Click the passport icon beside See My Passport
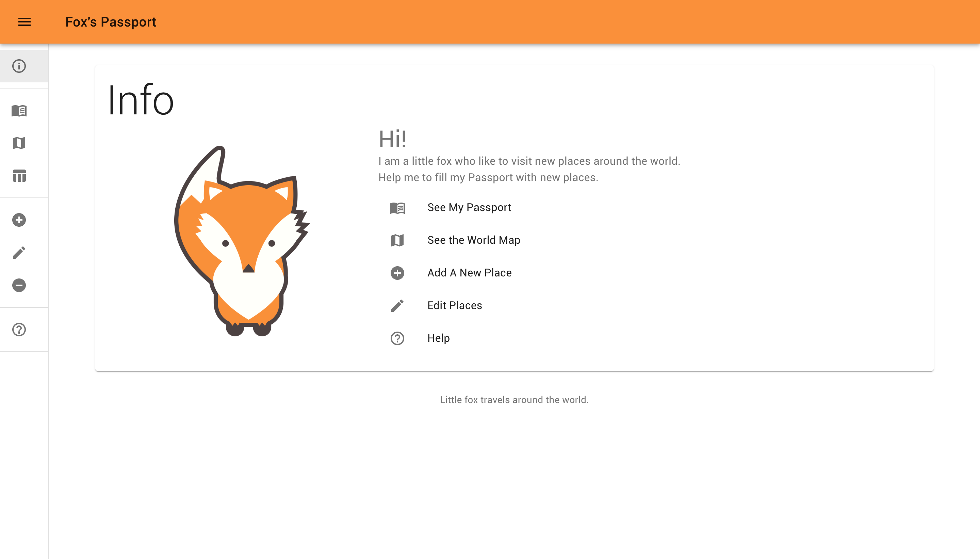The image size is (980, 559). pyautogui.click(x=397, y=208)
